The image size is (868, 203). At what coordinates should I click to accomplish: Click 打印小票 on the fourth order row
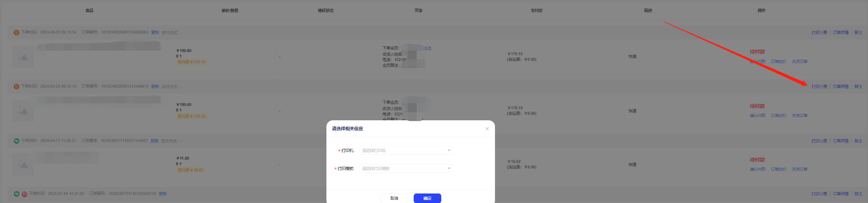[x=819, y=194]
